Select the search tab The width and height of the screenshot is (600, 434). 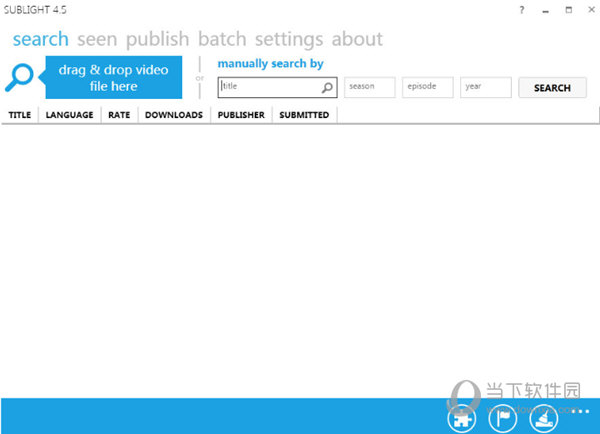(x=41, y=39)
